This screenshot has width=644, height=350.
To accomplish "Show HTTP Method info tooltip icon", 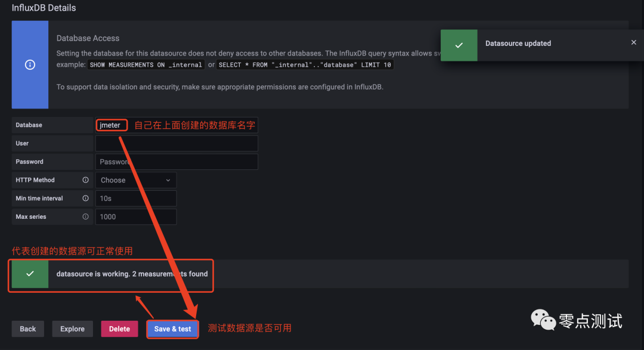I will pos(85,180).
